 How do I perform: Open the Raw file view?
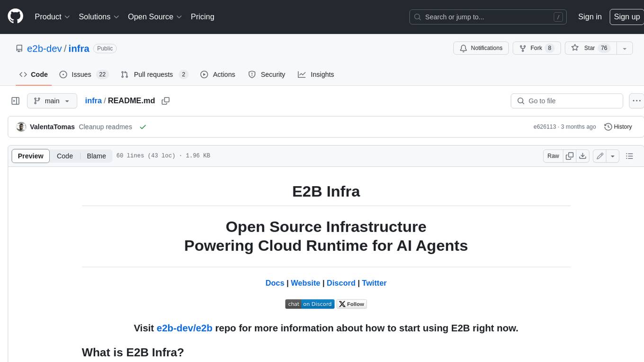point(553,156)
